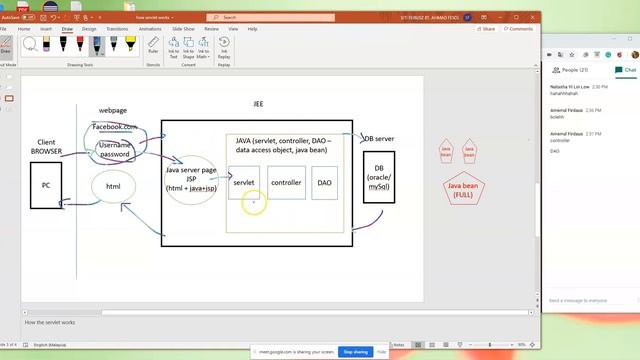Image resolution: width=640 pixels, height=360 pixels.
Task: Collapse the ribbon with the chevron
Action: point(536,65)
